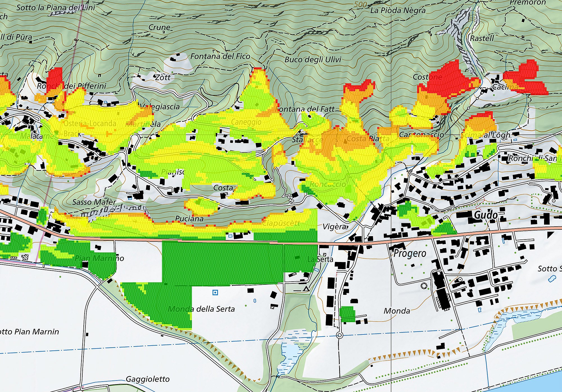
Task: Click the Buco degli Ulivi label
Action: click(313, 60)
